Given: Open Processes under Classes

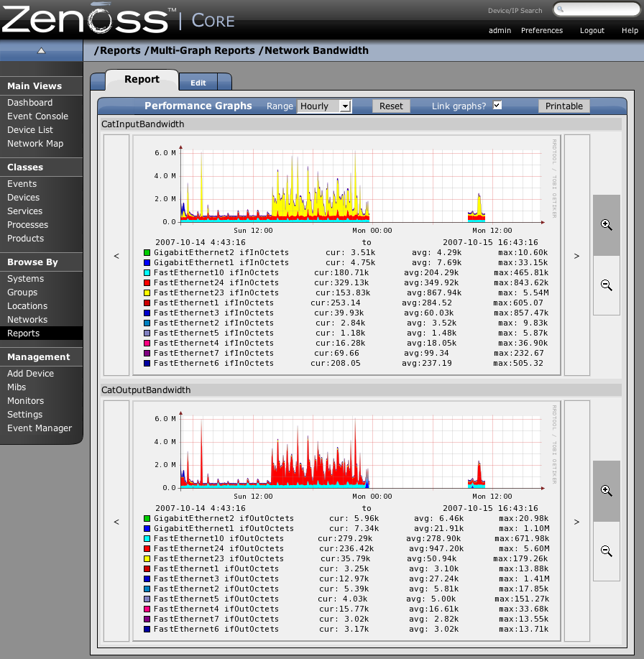Looking at the screenshot, I should [x=27, y=224].
